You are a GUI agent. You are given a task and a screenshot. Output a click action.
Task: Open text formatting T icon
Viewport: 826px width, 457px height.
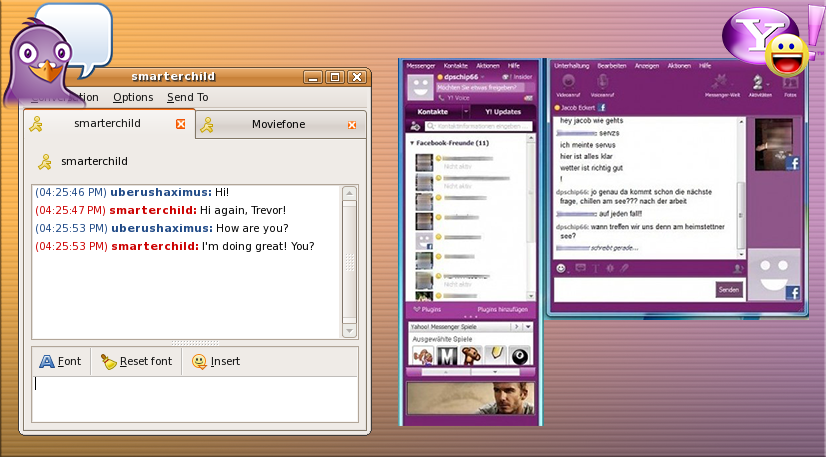pyautogui.click(x=596, y=269)
